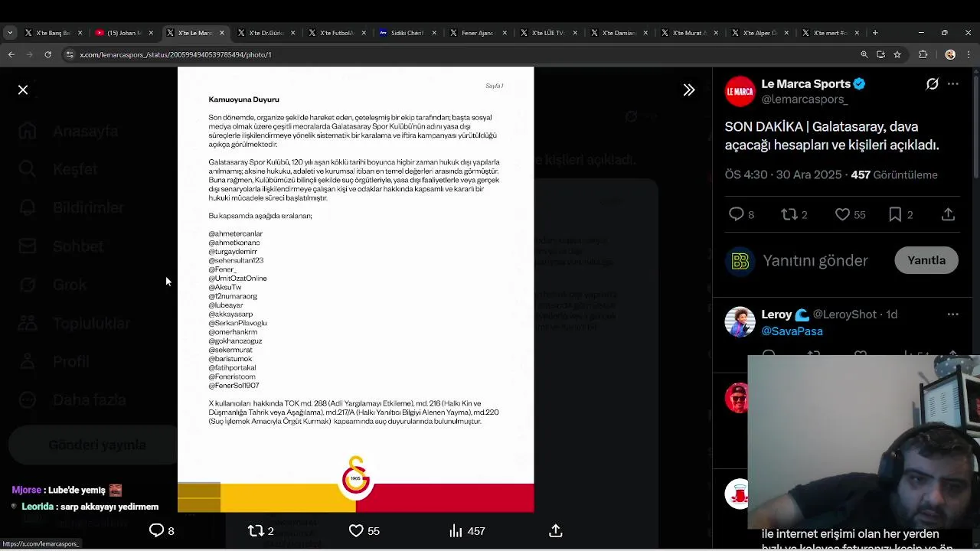
Task: Open Chrome three-dot menu
Action: coord(969,54)
